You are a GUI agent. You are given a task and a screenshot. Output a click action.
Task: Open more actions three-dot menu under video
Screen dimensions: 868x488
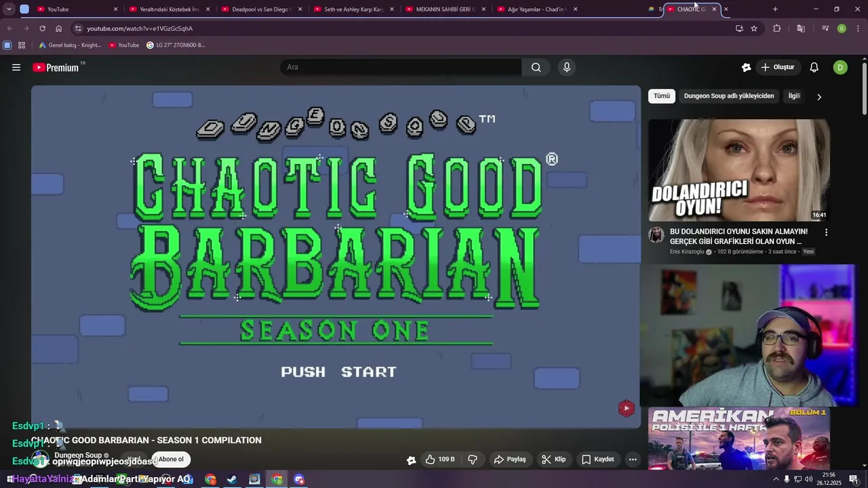[x=633, y=460]
